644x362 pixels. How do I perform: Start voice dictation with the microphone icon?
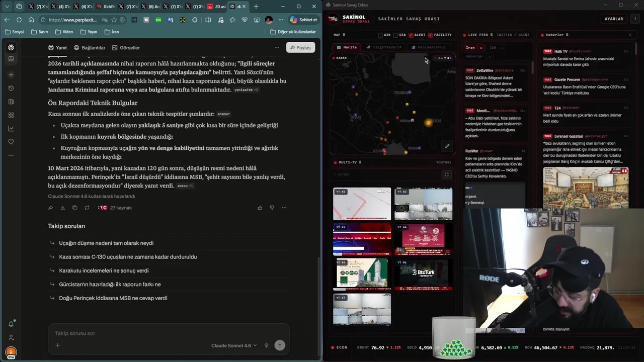tap(266, 345)
